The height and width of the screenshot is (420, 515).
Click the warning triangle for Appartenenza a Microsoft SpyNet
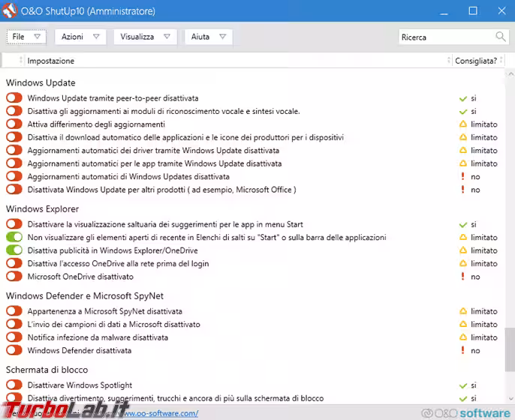(463, 310)
